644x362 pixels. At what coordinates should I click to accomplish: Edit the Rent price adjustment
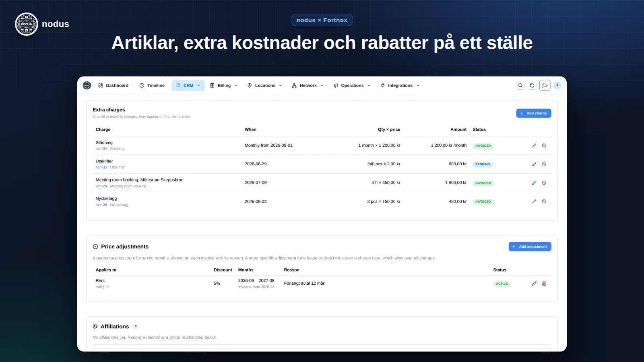click(534, 284)
